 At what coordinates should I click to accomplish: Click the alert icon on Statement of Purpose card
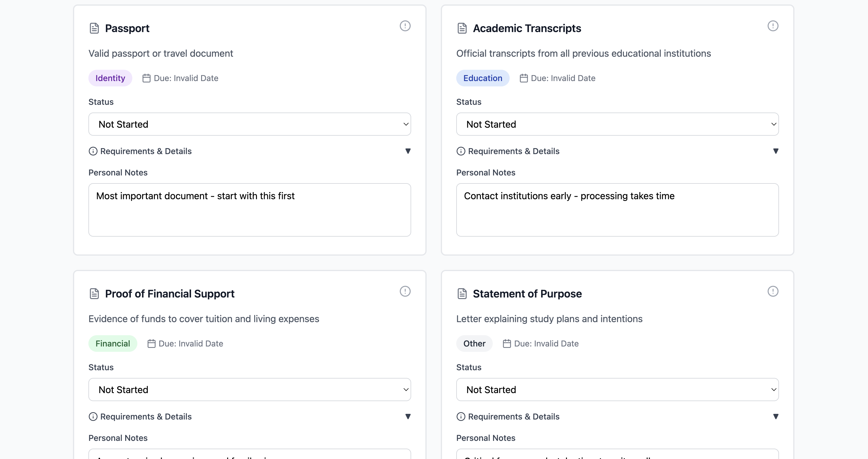[x=773, y=291]
